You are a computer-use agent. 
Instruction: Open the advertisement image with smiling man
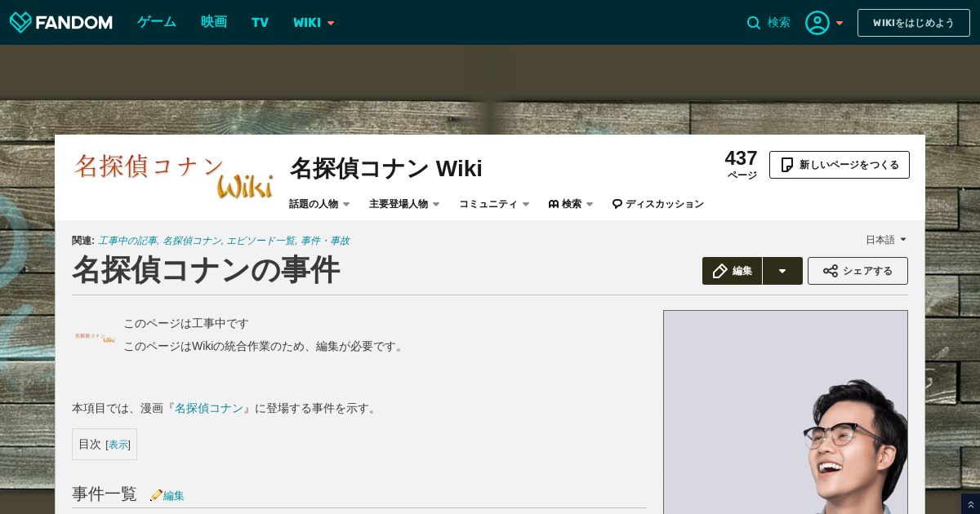click(x=786, y=412)
